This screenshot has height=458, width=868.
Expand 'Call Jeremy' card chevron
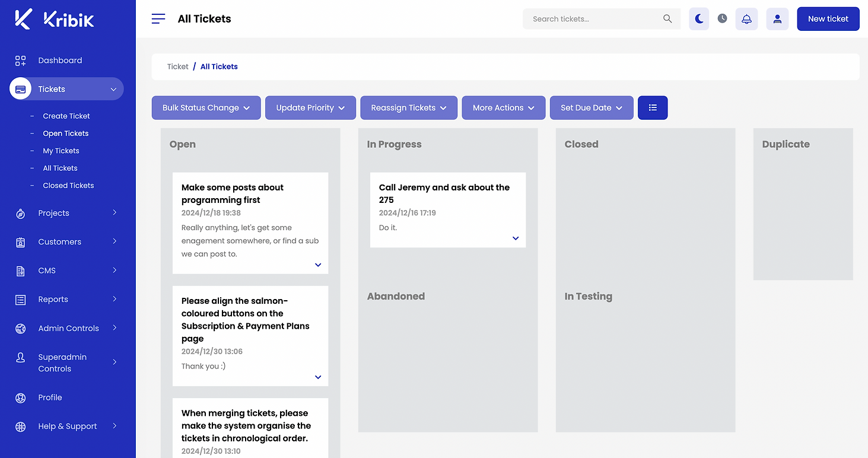(x=516, y=238)
